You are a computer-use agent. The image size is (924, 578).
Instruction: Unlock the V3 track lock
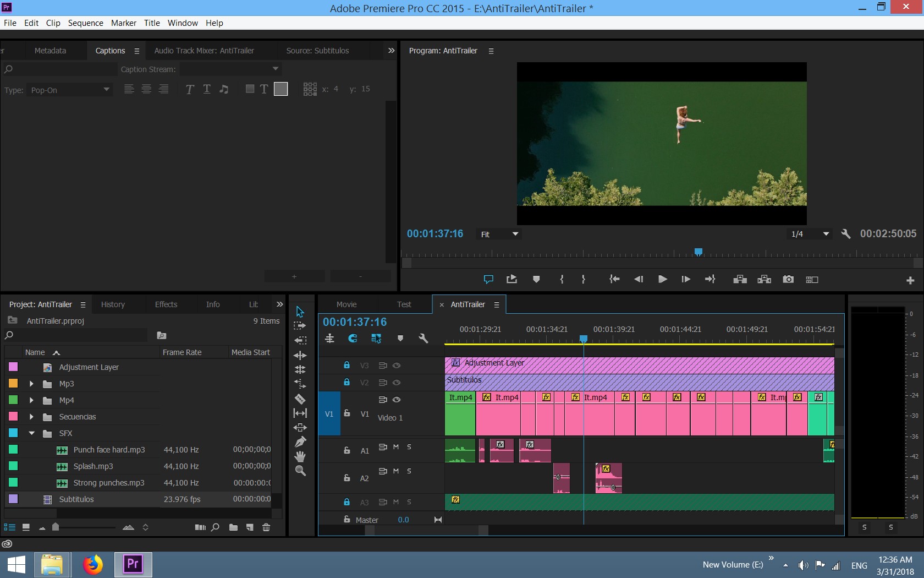[x=346, y=365]
